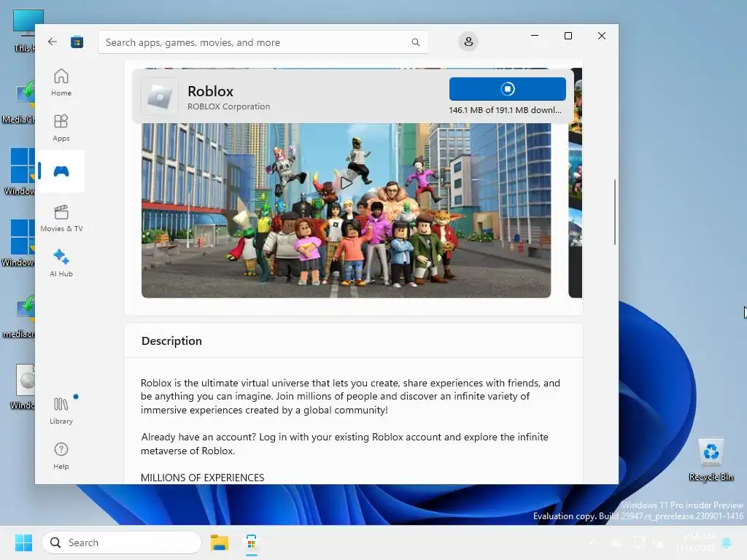Screen dimensions: 747x560
Task: Select the This PC desktop icon
Action: click(23, 31)
